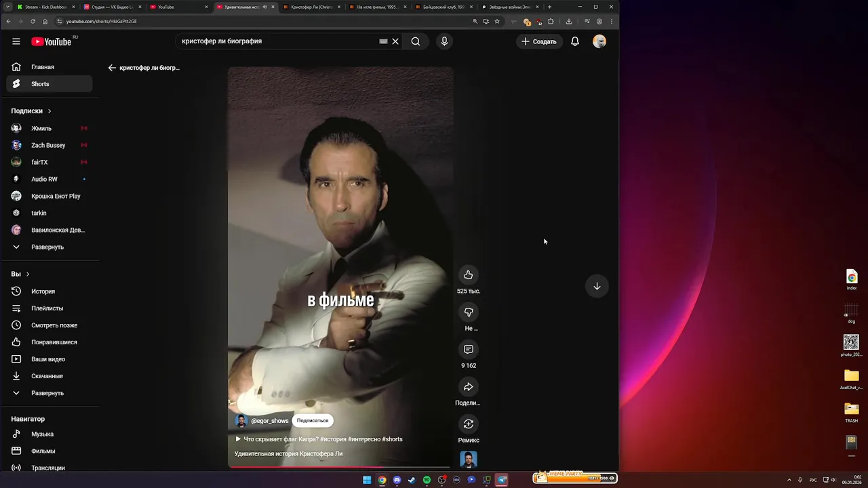
Task: Open Discord from the taskbar
Action: point(397,480)
